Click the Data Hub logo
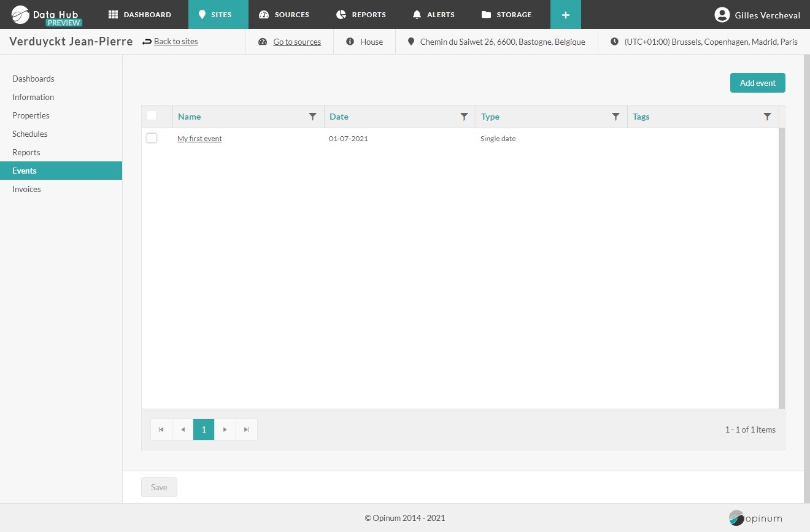 coord(46,15)
